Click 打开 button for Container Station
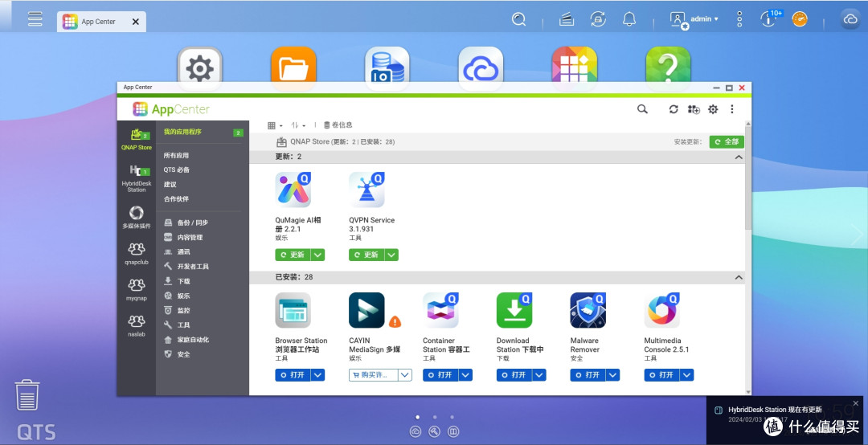Image resolution: width=868 pixels, height=445 pixels. coord(440,374)
